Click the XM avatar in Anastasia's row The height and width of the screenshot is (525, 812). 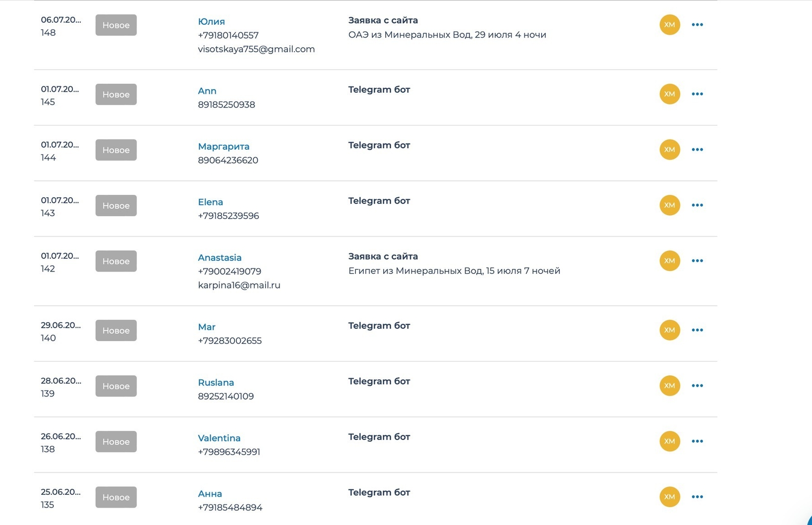(669, 261)
